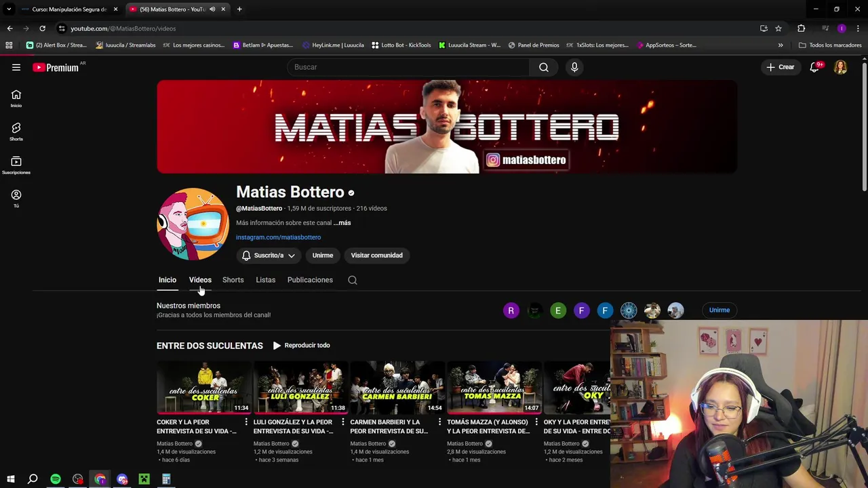This screenshot has height=488, width=868.
Task: Click the browser back arrow
Action: 9,28
